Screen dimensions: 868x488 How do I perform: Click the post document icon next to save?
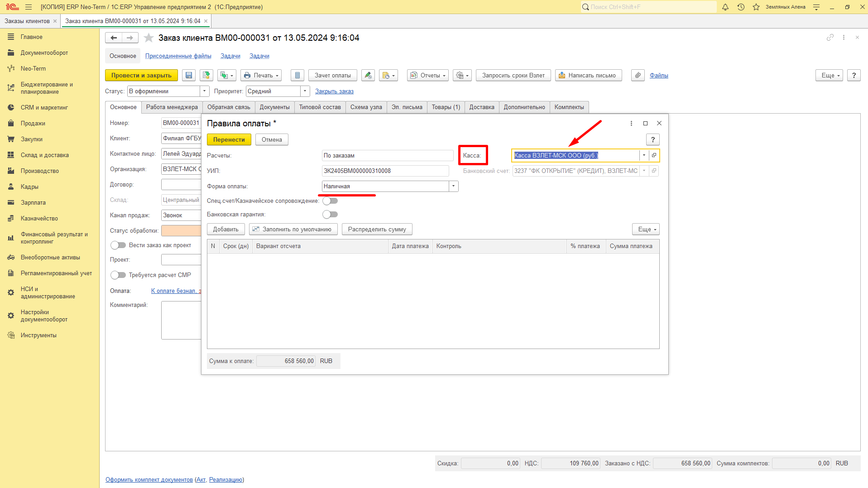point(206,76)
